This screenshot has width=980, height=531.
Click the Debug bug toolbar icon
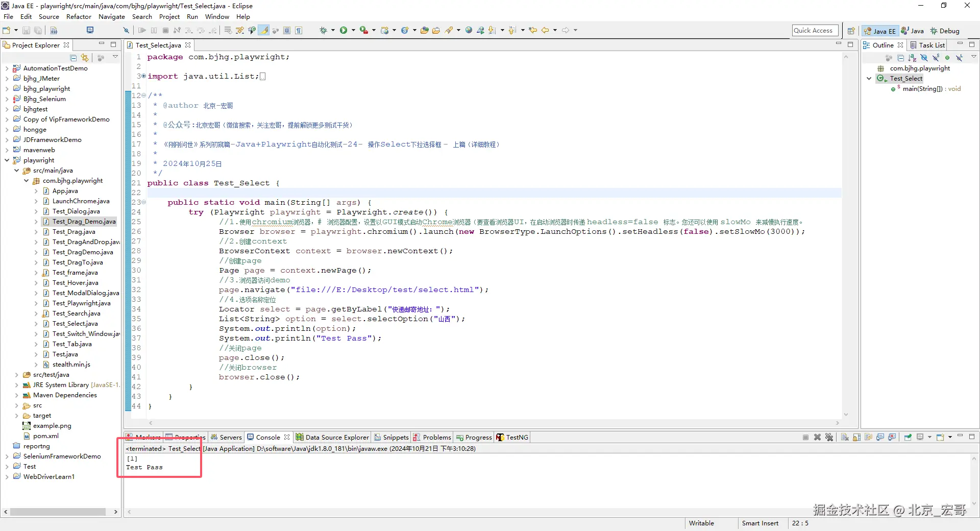click(323, 30)
